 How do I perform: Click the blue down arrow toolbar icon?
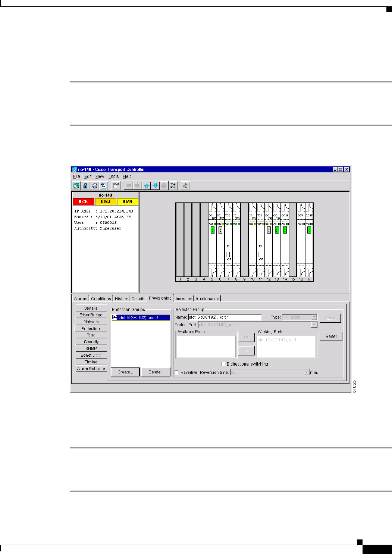(155, 185)
